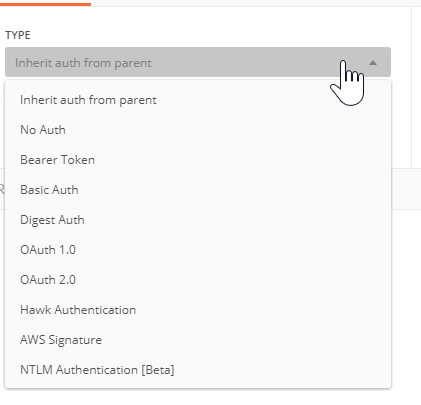421x405 pixels.
Task: Select NTLM Authentication [Beta]
Action: pos(198,370)
